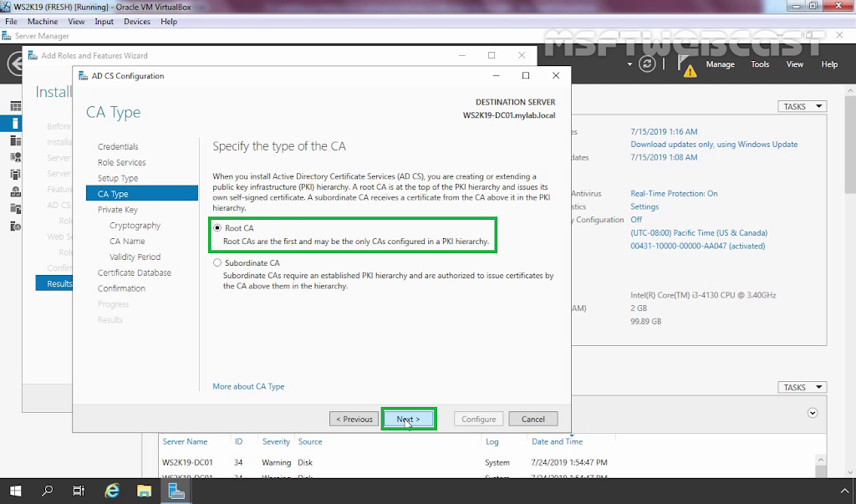The image size is (856, 504).
Task: Open the VirtualBox Input menu
Action: [x=104, y=21]
